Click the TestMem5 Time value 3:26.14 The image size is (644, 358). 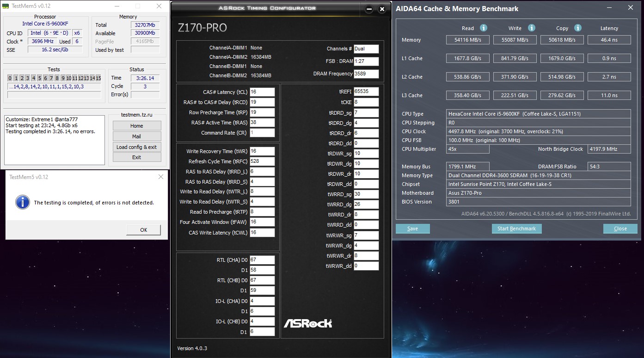point(145,78)
